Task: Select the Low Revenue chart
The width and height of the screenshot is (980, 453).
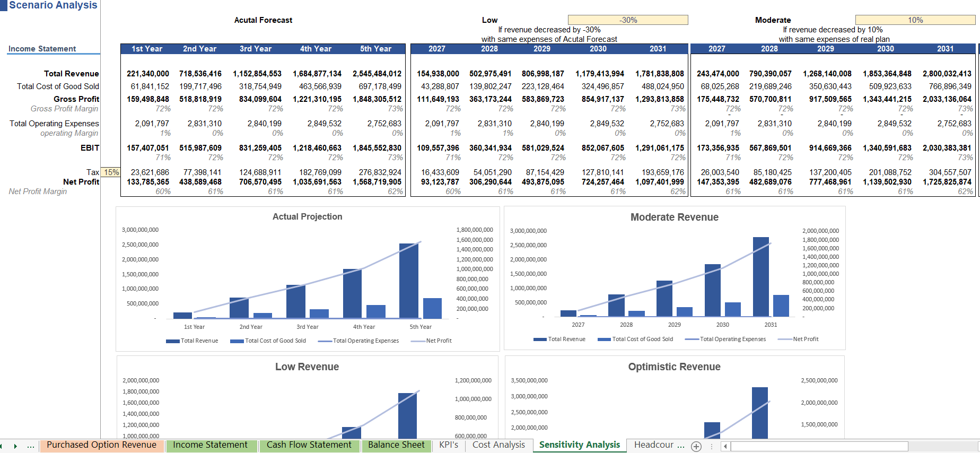Action: (x=307, y=397)
